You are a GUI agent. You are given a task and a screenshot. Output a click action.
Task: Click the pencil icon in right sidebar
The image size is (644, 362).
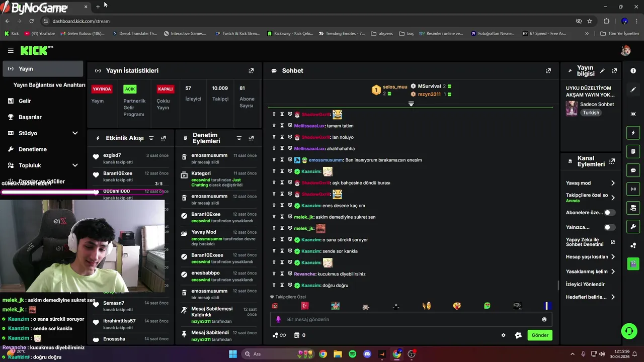pyautogui.click(x=633, y=89)
